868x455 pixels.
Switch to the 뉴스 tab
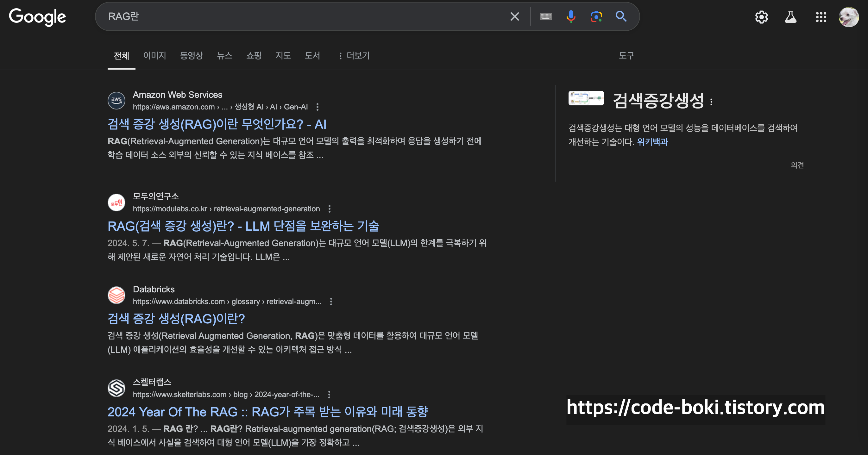[x=225, y=56]
